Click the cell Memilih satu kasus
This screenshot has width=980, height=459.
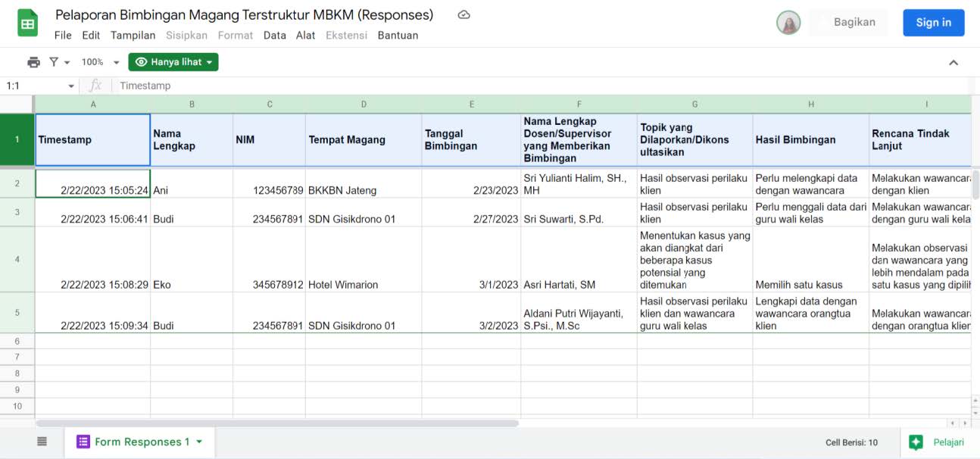click(x=810, y=260)
